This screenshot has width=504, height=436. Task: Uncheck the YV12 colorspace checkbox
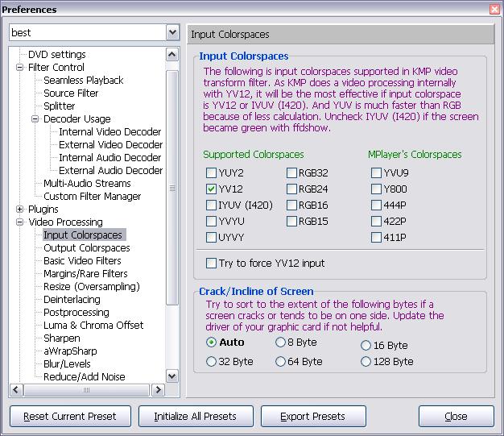(x=211, y=189)
